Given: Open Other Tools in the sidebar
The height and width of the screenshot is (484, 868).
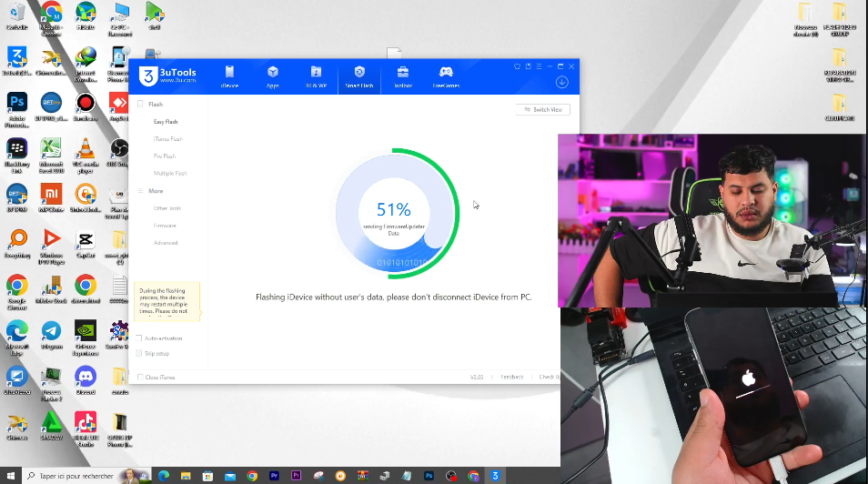Looking at the screenshot, I should pos(167,208).
